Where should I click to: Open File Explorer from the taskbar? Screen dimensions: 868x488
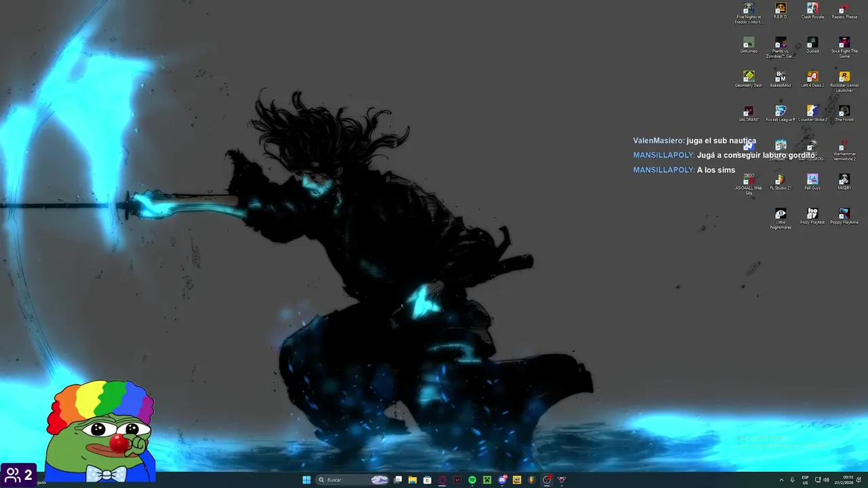click(x=412, y=480)
